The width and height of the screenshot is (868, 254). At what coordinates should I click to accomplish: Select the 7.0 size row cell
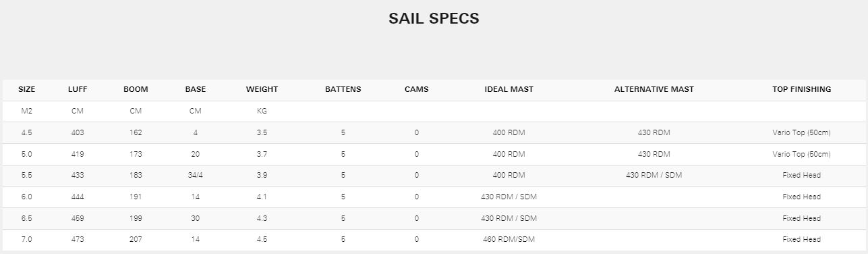(x=27, y=239)
